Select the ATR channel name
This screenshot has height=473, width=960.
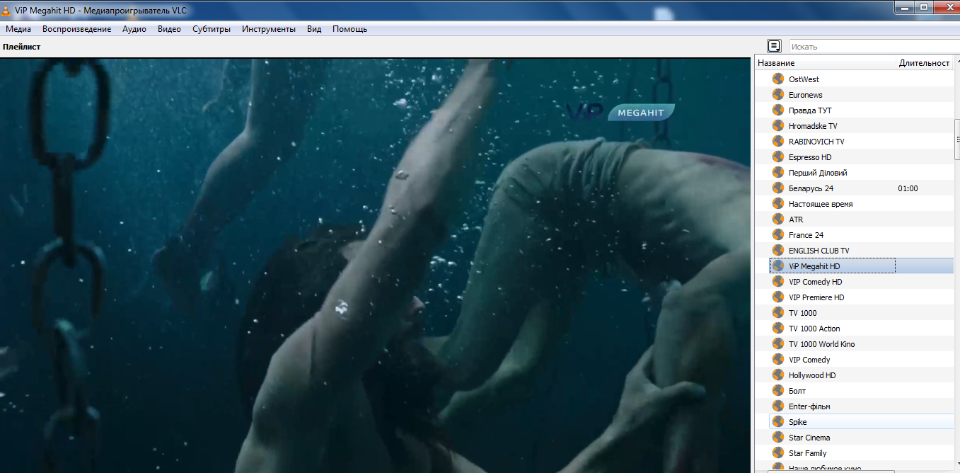point(795,220)
